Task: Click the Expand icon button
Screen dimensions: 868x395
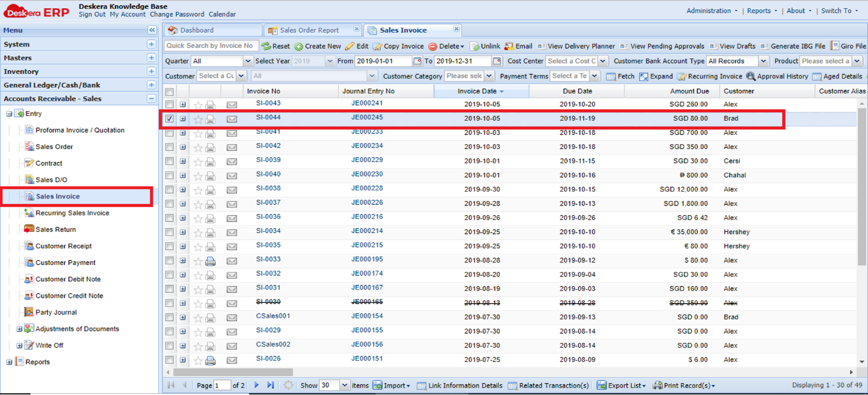Action: point(644,77)
